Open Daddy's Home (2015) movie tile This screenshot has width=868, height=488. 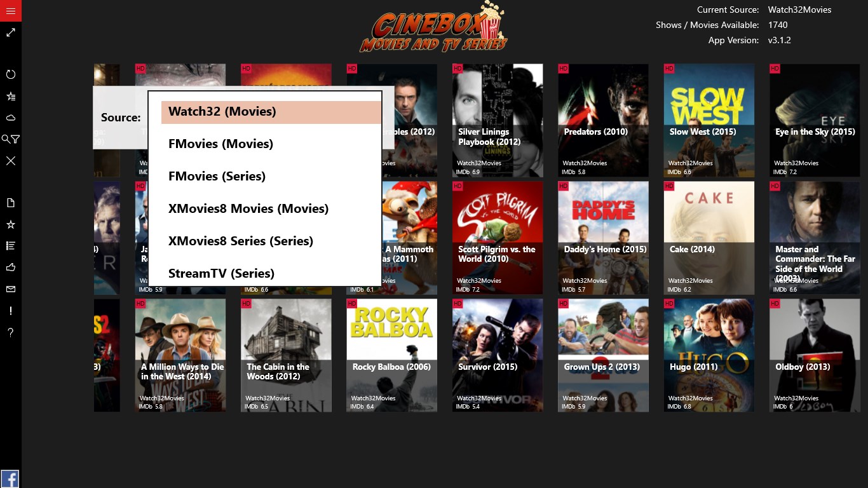(603, 238)
